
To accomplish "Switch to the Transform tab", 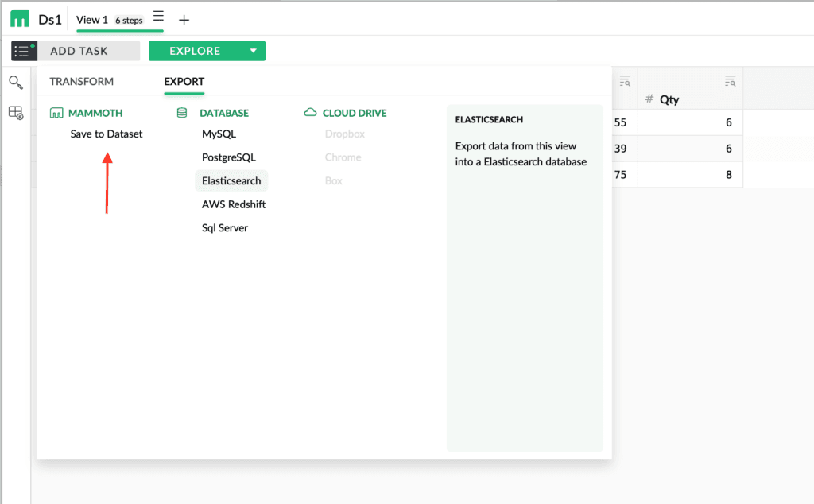I will click(82, 82).
